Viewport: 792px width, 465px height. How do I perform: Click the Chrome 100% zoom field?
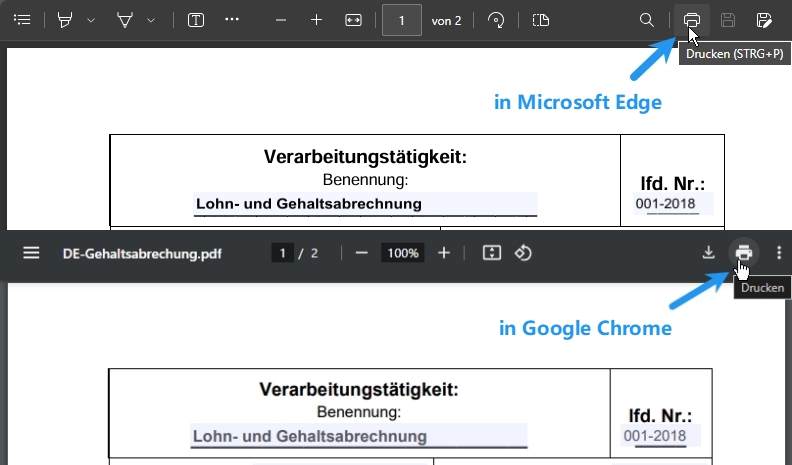(403, 253)
